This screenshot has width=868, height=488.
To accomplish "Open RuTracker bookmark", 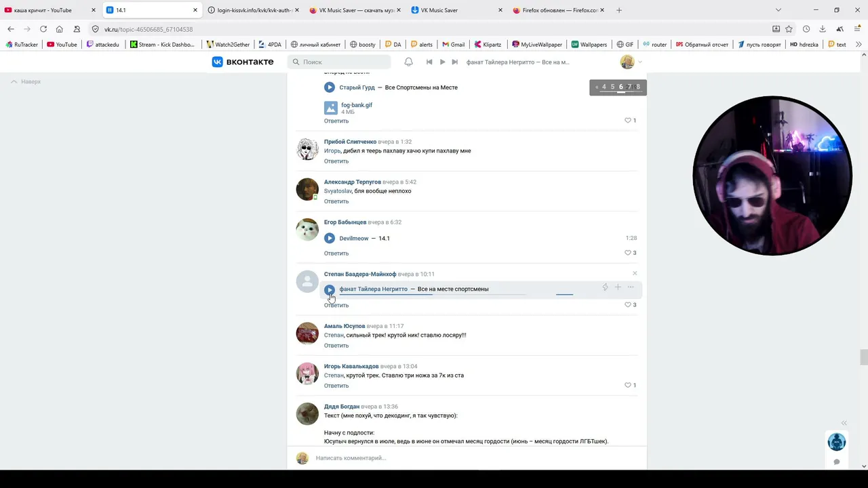I will 22,45.
